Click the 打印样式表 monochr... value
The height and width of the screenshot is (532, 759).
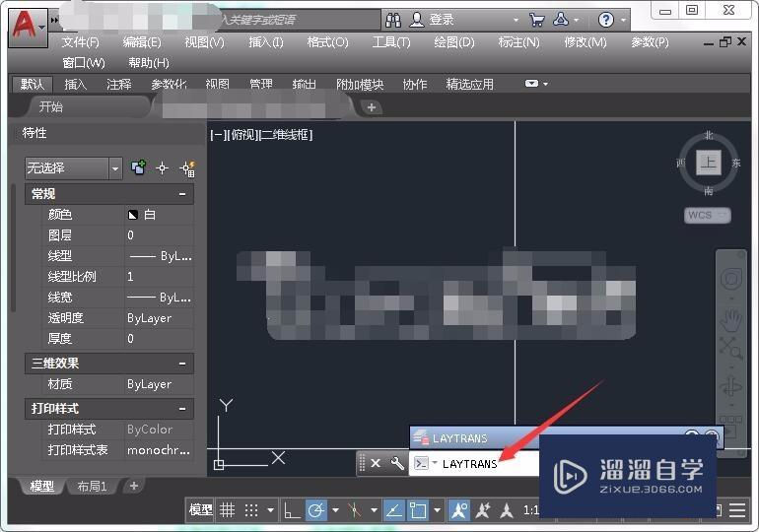(160, 450)
